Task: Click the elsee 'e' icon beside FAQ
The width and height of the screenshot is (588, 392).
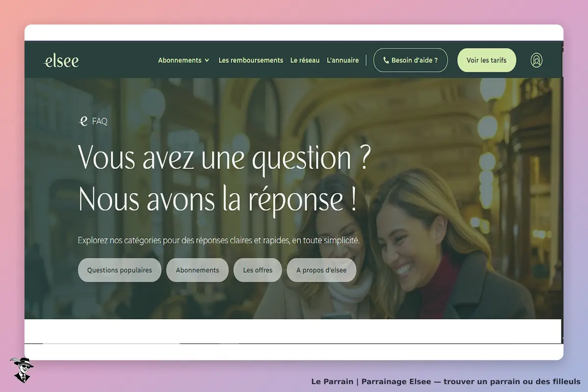Action: (84, 121)
